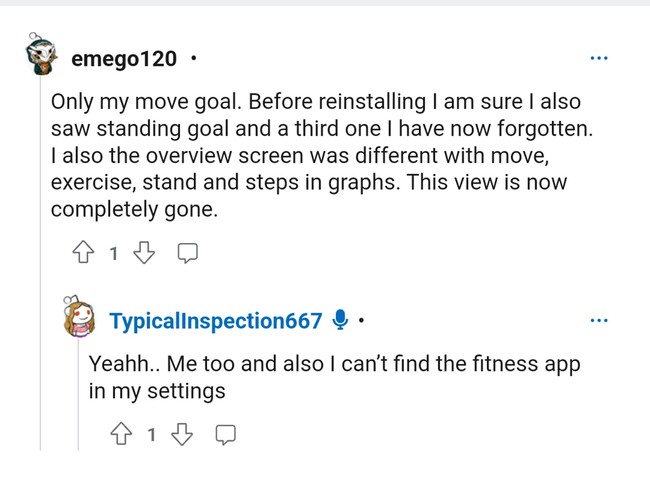Click the vote count on TypicalInspection667's reply
The width and height of the screenshot is (650, 488).
pyautogui.click(x=152, y=435)
